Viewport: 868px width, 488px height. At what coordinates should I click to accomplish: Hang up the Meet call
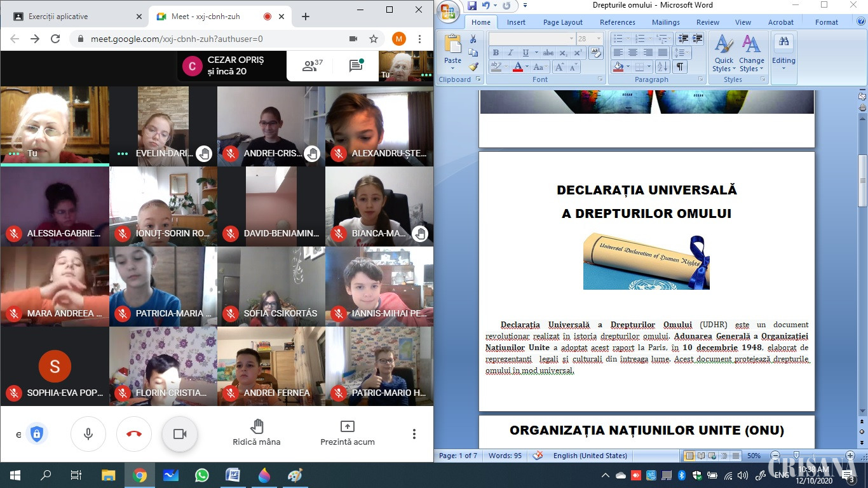coord(133,434)
